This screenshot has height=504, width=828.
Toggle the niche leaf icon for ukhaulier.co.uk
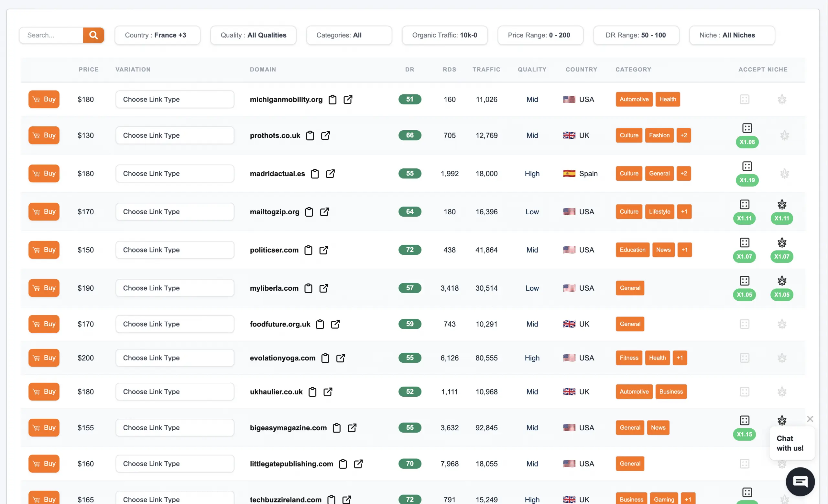(782, 391)
